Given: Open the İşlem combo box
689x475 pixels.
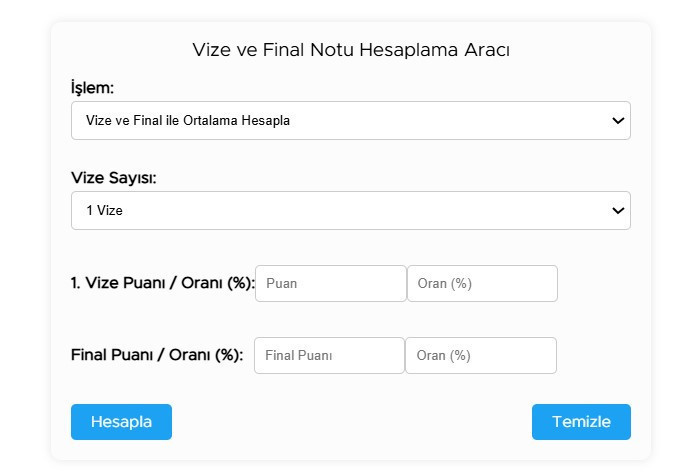Looking at the screenshot, I should click(x=350, y=121).
